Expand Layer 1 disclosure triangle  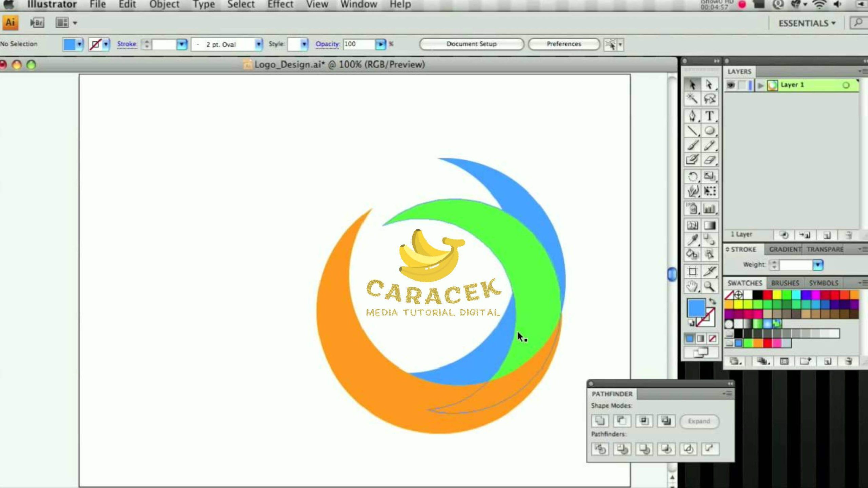tap(761, 85)
